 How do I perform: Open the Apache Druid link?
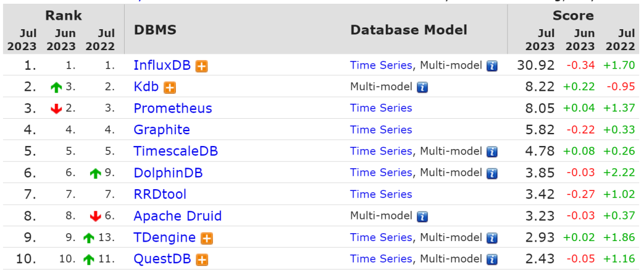coord(178,216)
